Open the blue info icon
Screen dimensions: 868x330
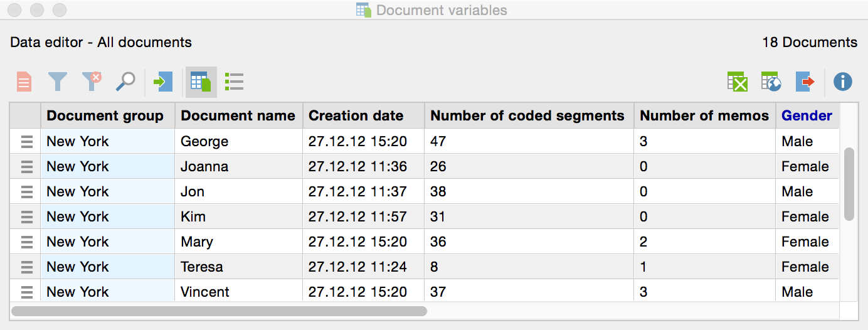tap(842, 82)
